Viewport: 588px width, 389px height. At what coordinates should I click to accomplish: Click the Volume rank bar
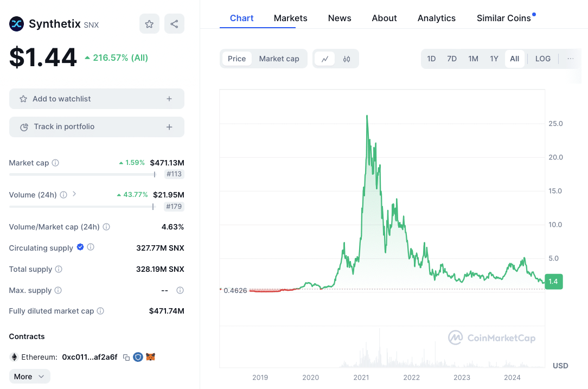pos(82,207)
